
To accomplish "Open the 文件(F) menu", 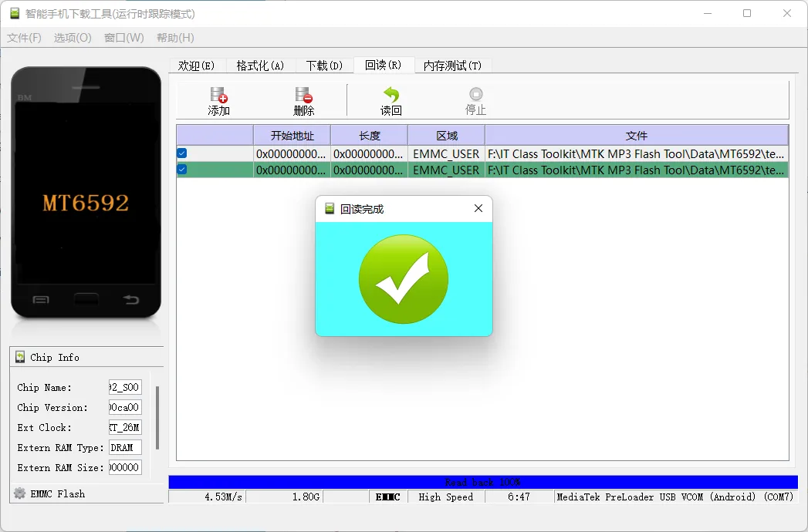I will click(x=24, y=38).
